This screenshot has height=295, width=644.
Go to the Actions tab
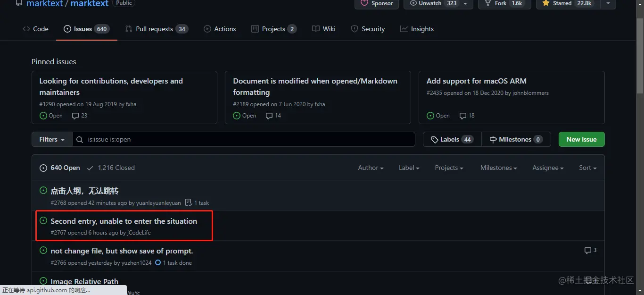point(220,29)
